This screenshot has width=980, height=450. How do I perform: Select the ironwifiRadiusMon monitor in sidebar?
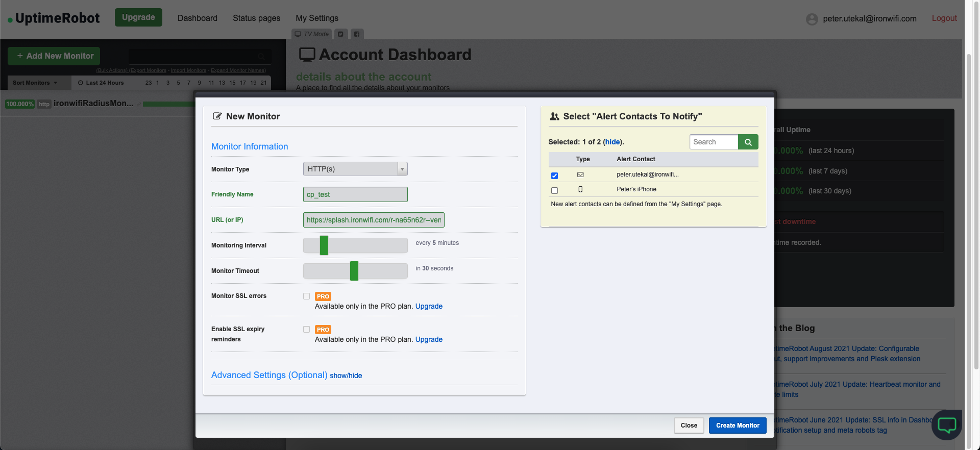pyautogui.click(x=93, y=104)
